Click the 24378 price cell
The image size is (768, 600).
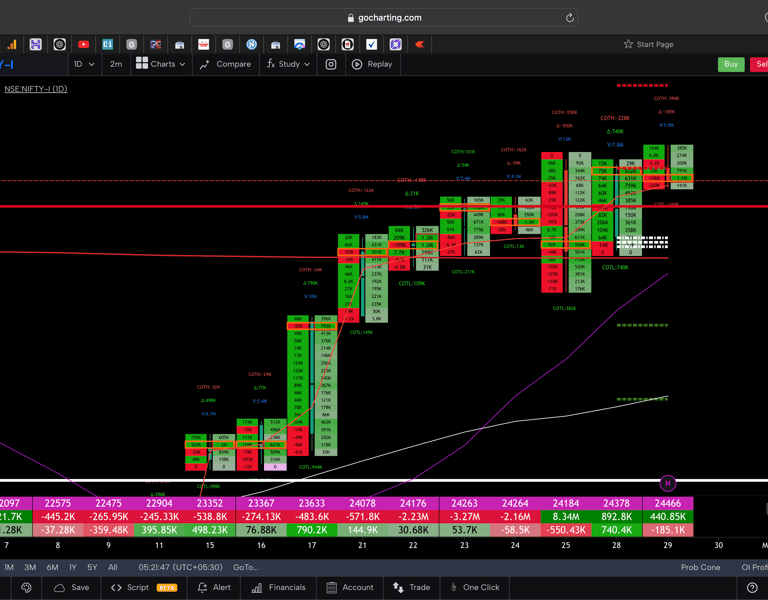[617, 503]
